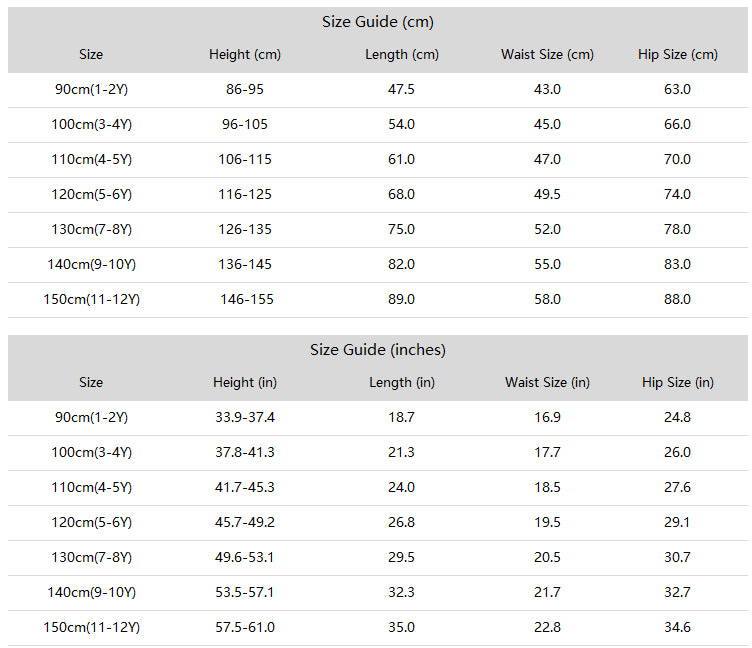Image resolution: width=752 pixels, height=648 pixels.
Task: Click the 26.8 length value in inches
Action: (x=401, y=523)
